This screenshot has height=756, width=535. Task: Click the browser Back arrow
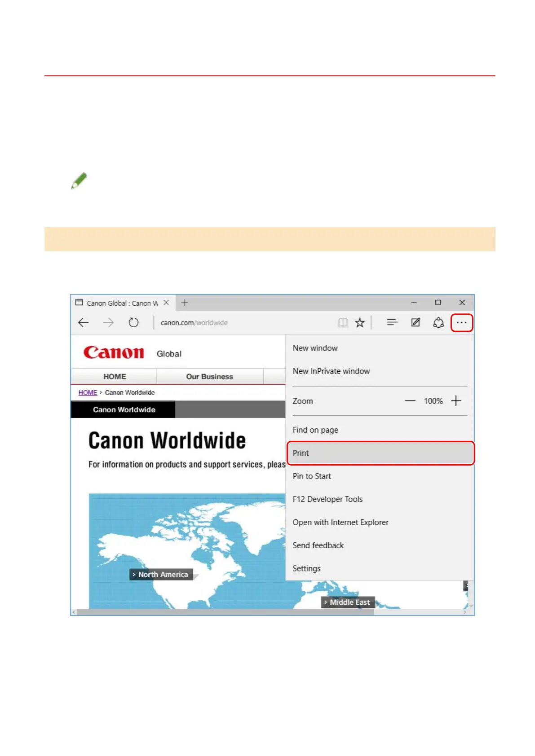point(84,322)
